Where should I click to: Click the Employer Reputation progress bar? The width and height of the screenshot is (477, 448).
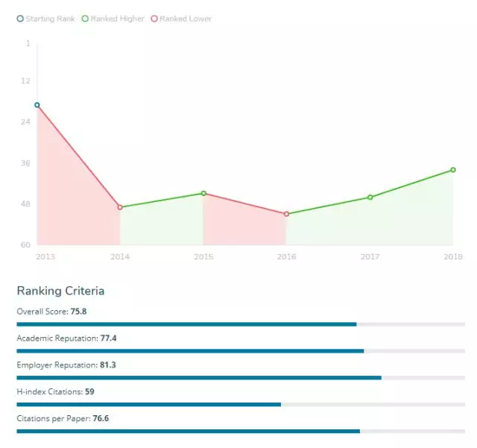point(241,378)
